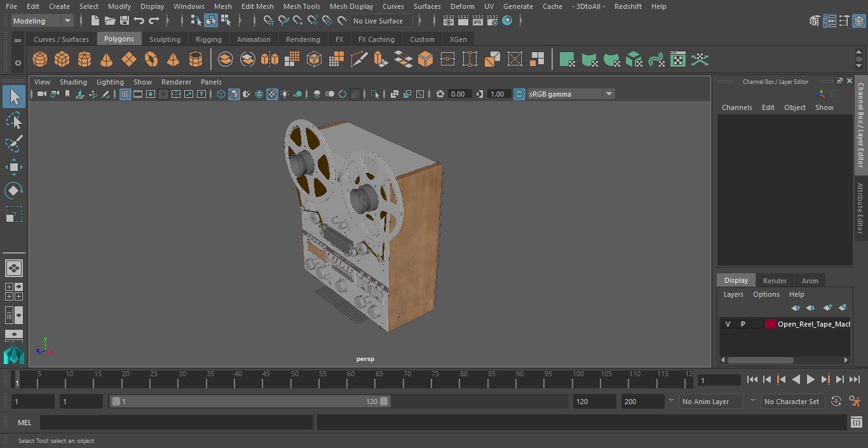Play the animation forwards

click(810, 380)
